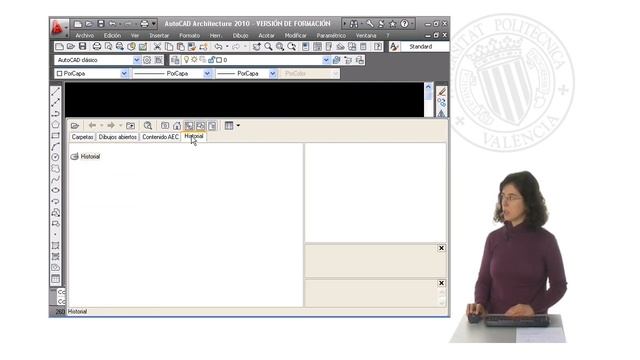Image resolution: width=640 pixels, height=360 pixels.
Task: Click layer 0 color square swatch
Action: [x=219, y=60]
